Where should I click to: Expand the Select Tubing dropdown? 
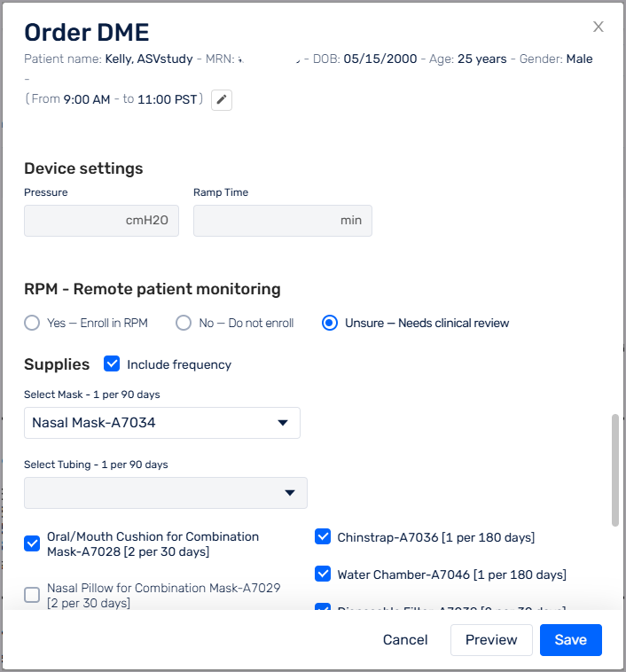click(x=166, y=493)
